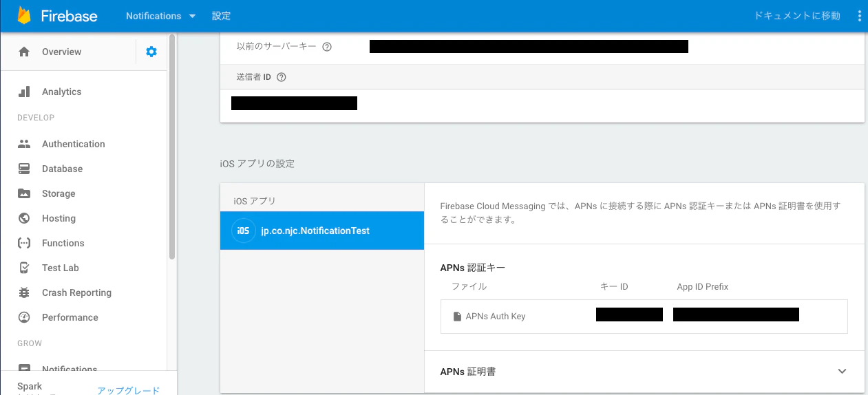The image size is (868, 395).
Task: Click the アップグレード link
Action: click(x=128, y=390)
